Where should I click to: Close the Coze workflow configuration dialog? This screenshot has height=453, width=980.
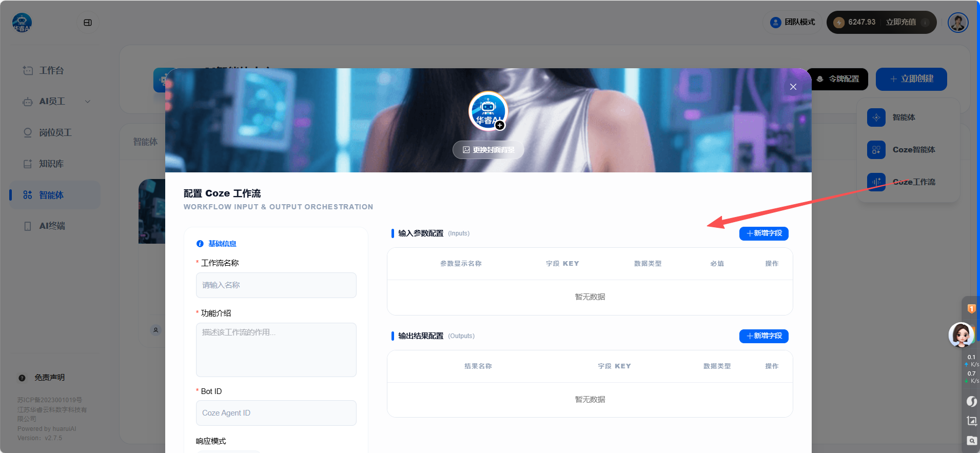point(793,87)
